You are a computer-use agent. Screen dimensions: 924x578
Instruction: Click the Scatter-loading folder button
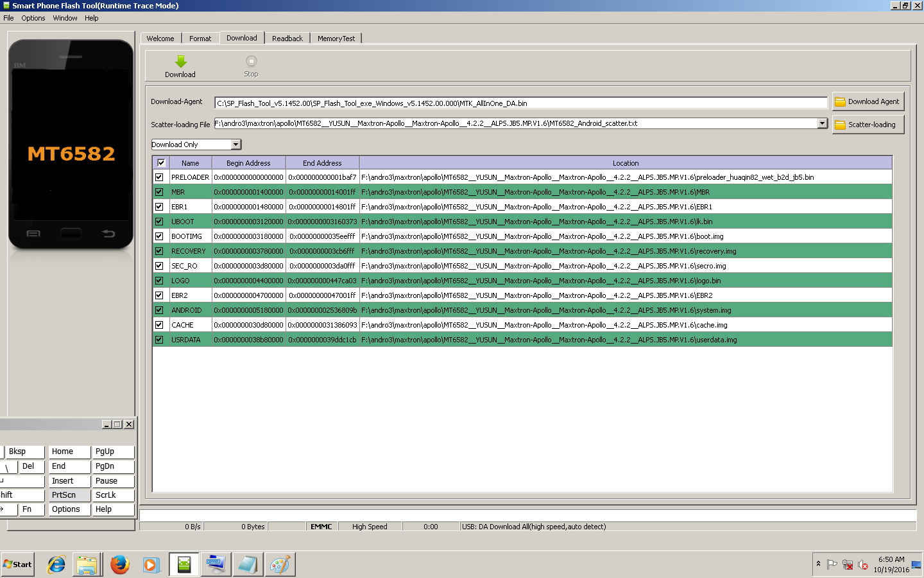(868, 125)
